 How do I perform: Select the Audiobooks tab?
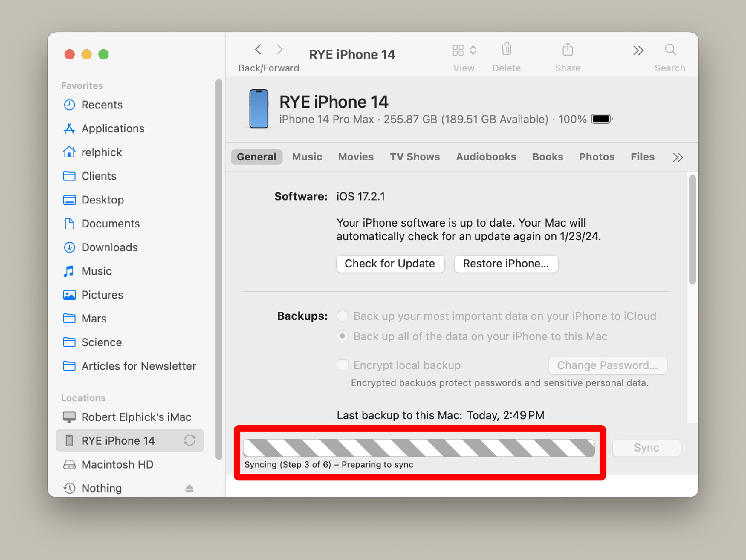click(486, 157)
